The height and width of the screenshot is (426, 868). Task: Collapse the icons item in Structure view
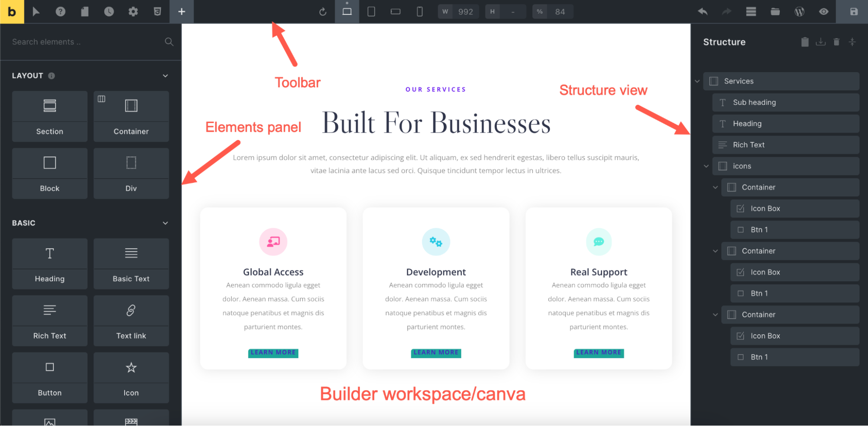(x=706, y=166)
